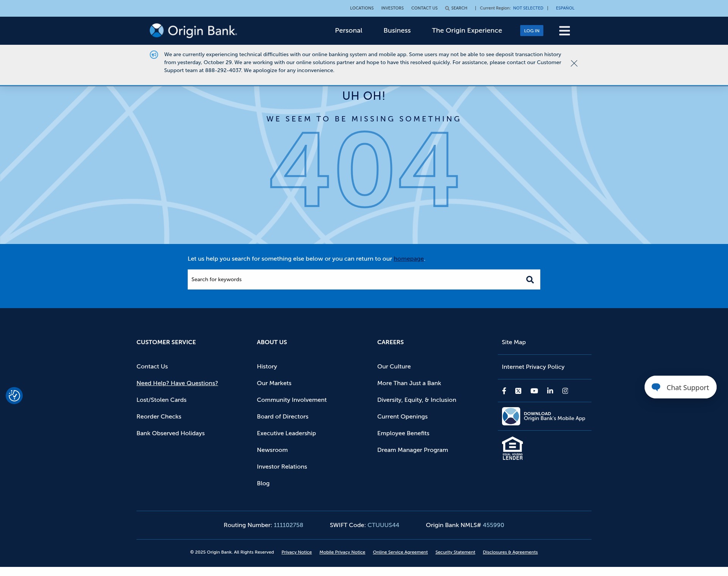728x576 pixels.
Task: Open Our Culture link
Action: [x=394, y=367]
